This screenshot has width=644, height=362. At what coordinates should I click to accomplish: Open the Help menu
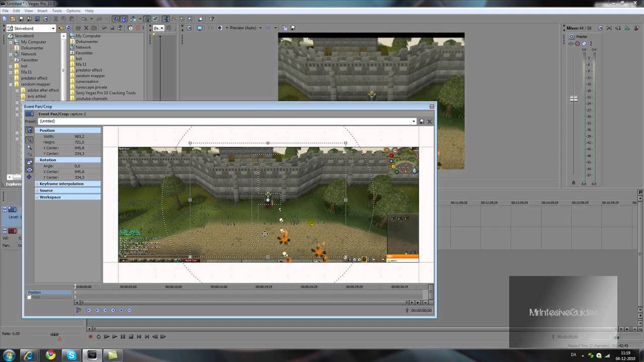[x=89, y=11]
